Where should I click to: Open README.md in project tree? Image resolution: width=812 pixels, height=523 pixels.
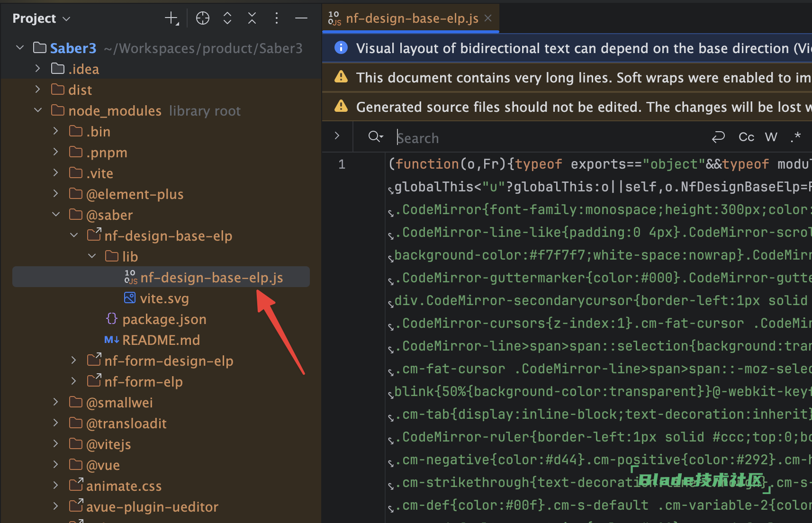[x=161, y=340]
